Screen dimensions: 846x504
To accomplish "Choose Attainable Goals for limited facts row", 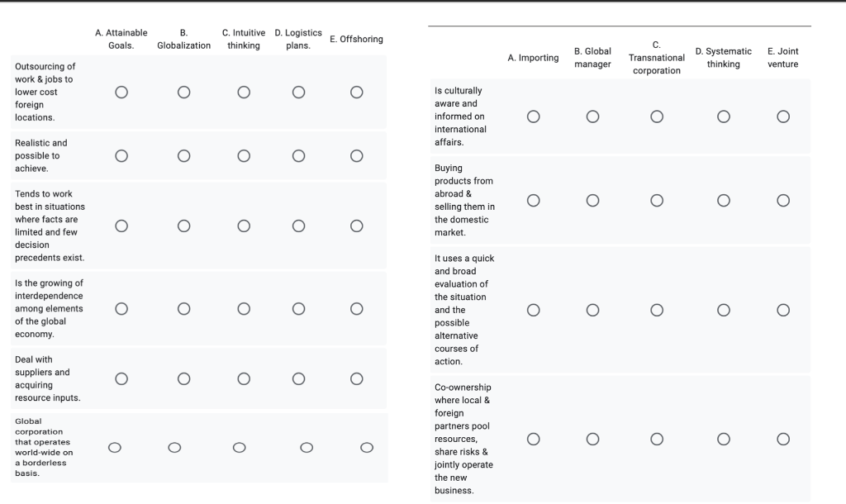I will [121, 226].
